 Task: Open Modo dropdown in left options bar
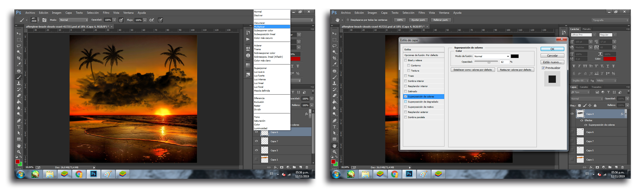pyautogui.click(x=74, y=20)
